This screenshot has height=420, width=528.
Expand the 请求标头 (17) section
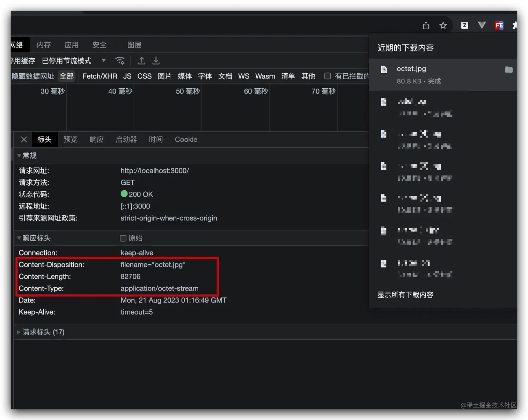(19, 332)
